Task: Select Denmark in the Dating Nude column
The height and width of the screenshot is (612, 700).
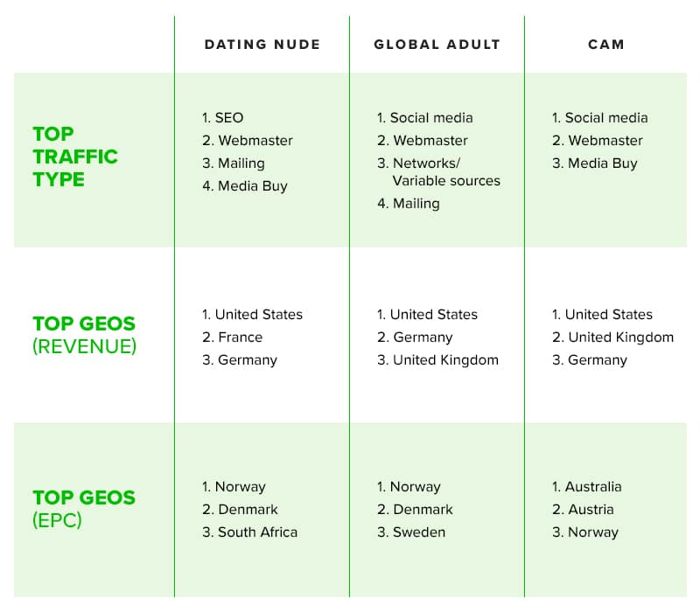Action: pos(248,510)
